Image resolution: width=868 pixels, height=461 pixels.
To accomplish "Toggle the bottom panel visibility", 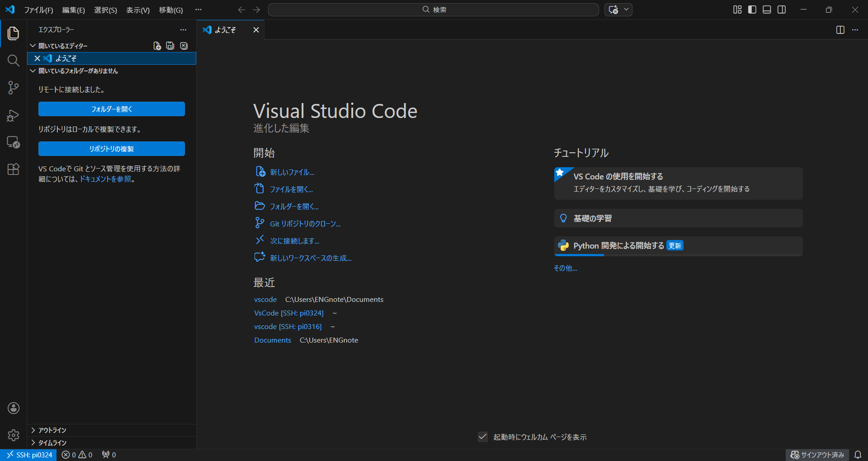I will coord(767,9).
